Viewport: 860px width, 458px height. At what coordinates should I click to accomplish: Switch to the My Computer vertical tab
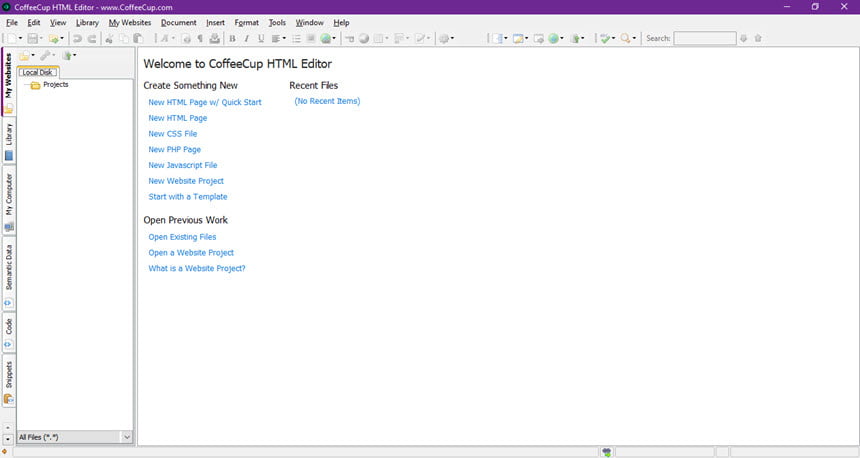click(x=9, y=200)
